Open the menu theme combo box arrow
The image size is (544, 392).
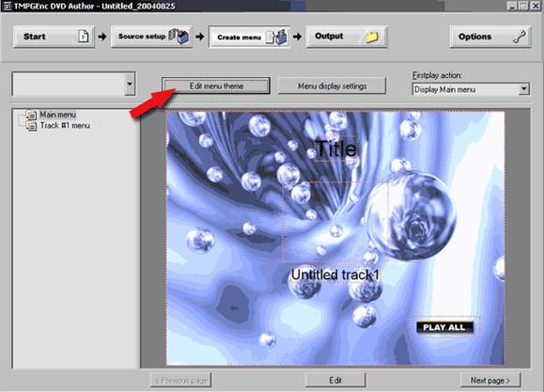pyautogui.click(x=130, y=84)
